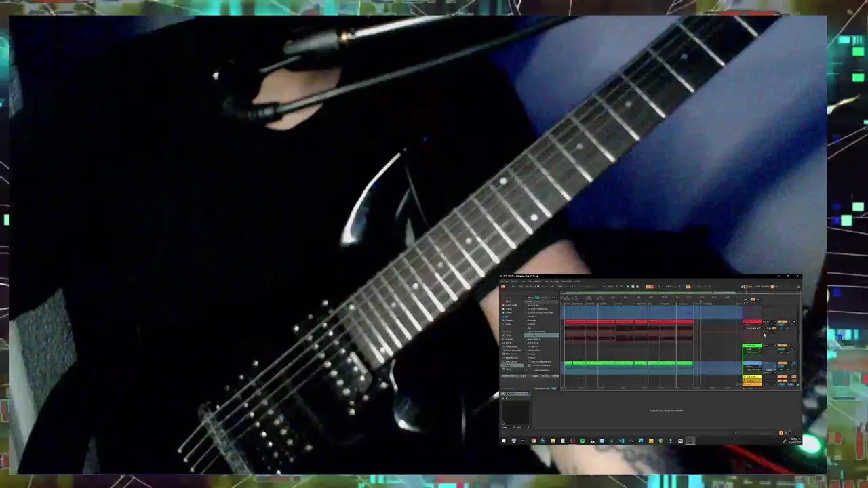Image resolution: width=868 pixels, height=488 pixels.
Task: Select the first yellow return track header
Action: pos(752,377)
